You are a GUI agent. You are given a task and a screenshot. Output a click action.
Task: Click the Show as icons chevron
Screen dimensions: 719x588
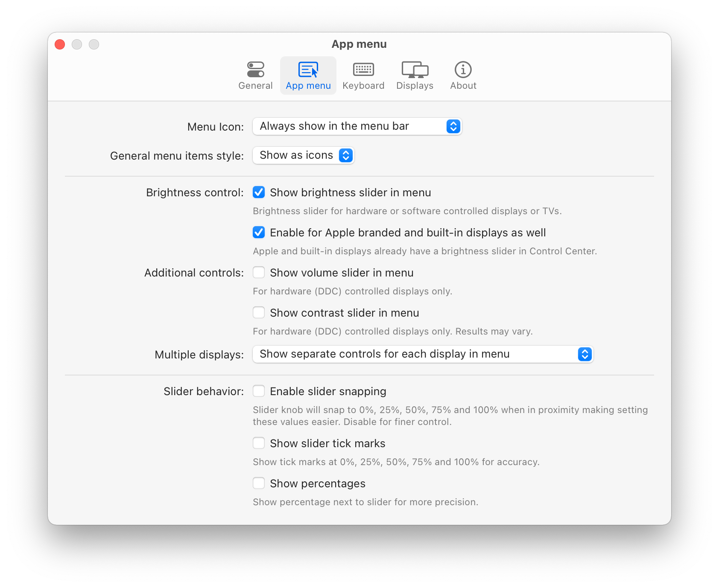coord(346,155)
